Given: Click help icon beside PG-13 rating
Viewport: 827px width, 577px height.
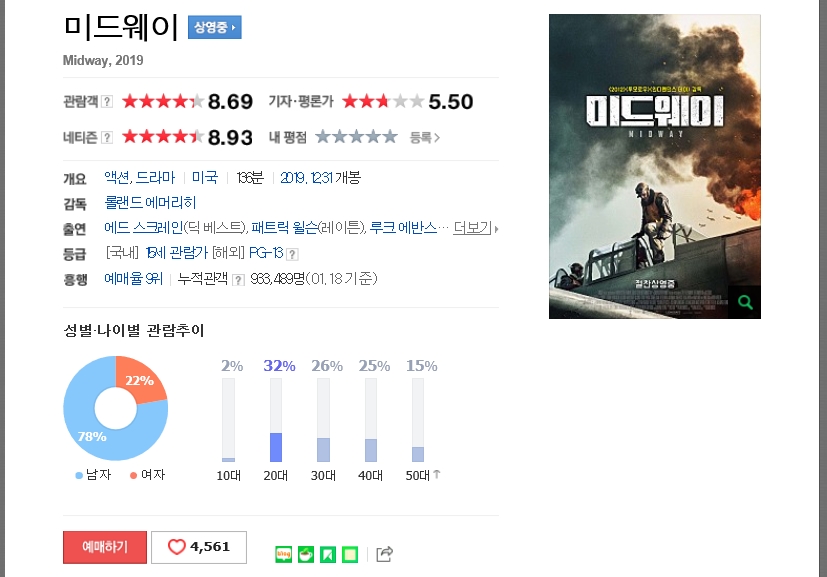Looking at the screenshot, I should (292, 254).
